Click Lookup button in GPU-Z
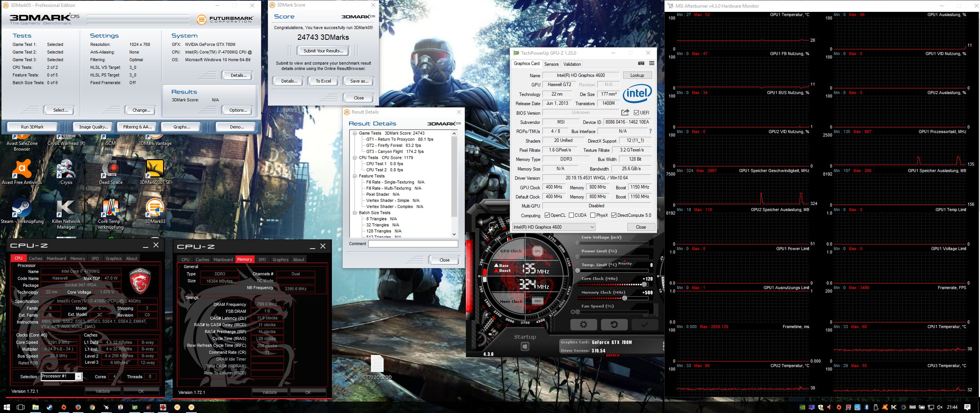This screenshot has height=413, width=980. pos(637,75)
